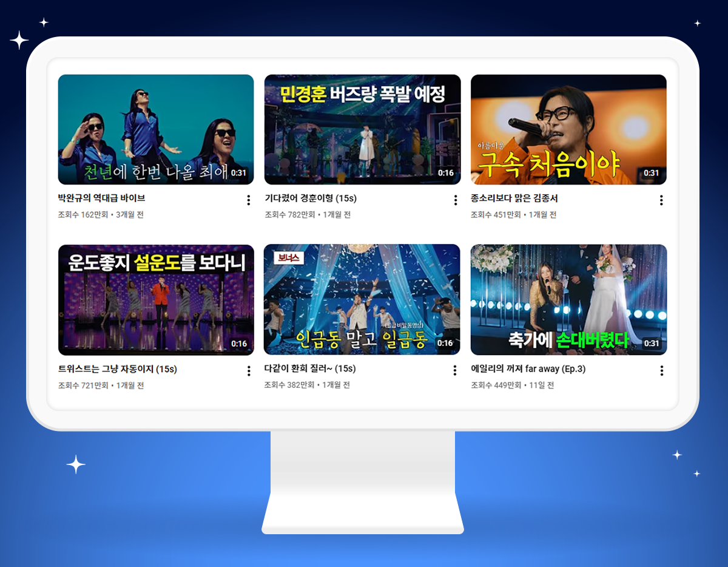The image size is (728, 567).
Task: Play the 인급동 말고 일급동 thumbnail
Action: (x=362, y=300)
